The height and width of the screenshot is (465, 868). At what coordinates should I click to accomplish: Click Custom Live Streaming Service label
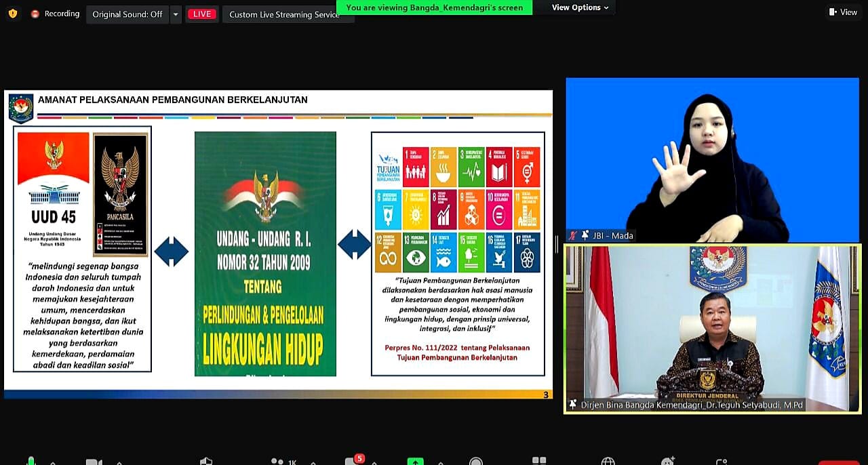click(285, 14)
